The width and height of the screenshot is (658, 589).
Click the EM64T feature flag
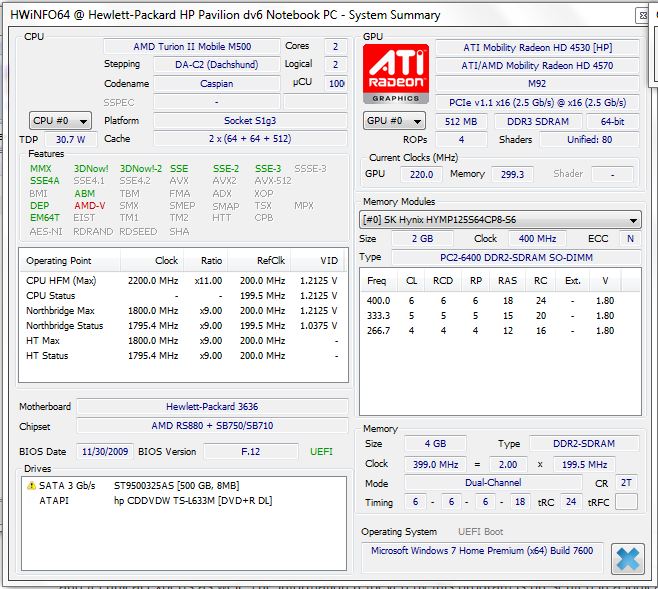pyautogui.click(x=44, y=218)
